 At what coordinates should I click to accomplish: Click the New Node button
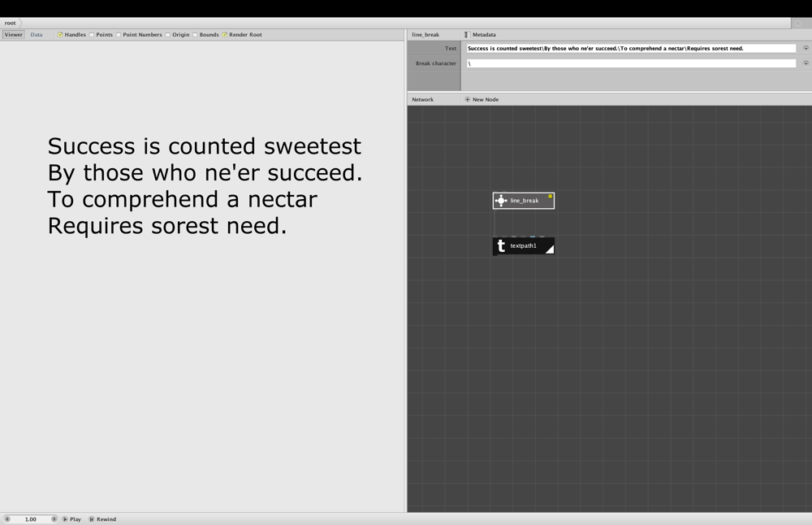coord(482,99)
